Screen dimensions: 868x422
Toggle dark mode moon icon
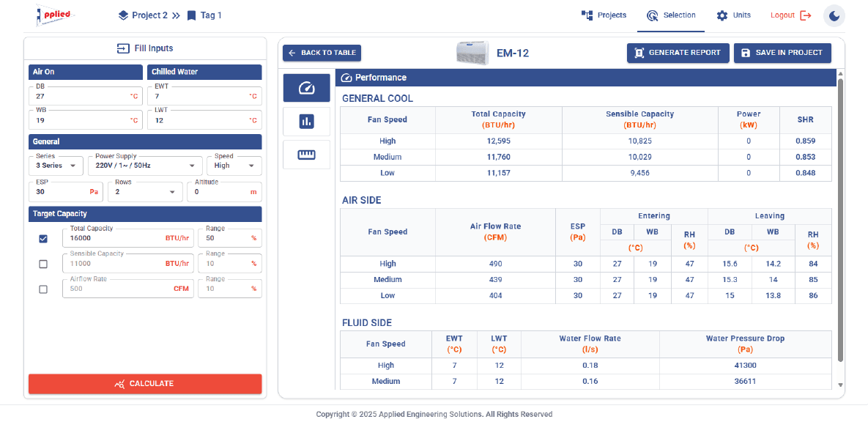click(x=834, y=16)
